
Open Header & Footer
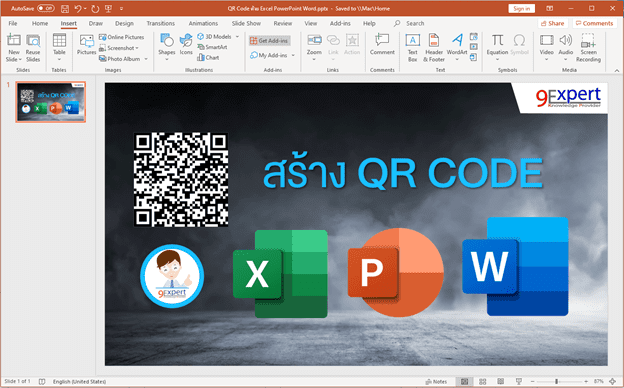pyautogui.click(x=434, y=48)
